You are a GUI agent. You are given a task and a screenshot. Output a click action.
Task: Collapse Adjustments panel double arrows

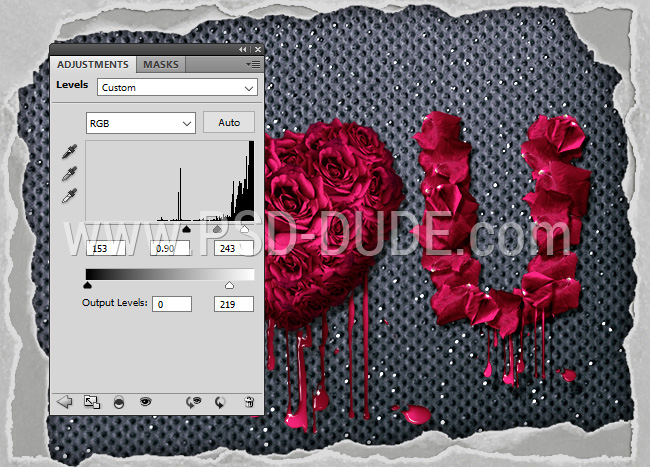243,49
